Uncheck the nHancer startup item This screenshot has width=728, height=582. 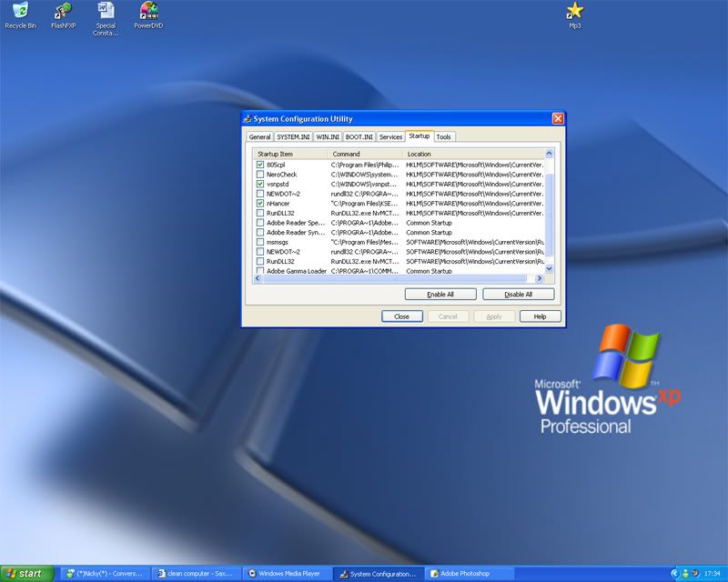coord(260,204)
